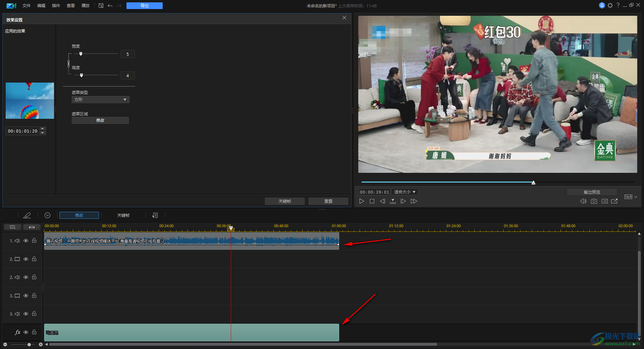Open the 播放 menu
The height and width of the screenshot is (349, 644).
pyautogui.click(x=86, y=6)
